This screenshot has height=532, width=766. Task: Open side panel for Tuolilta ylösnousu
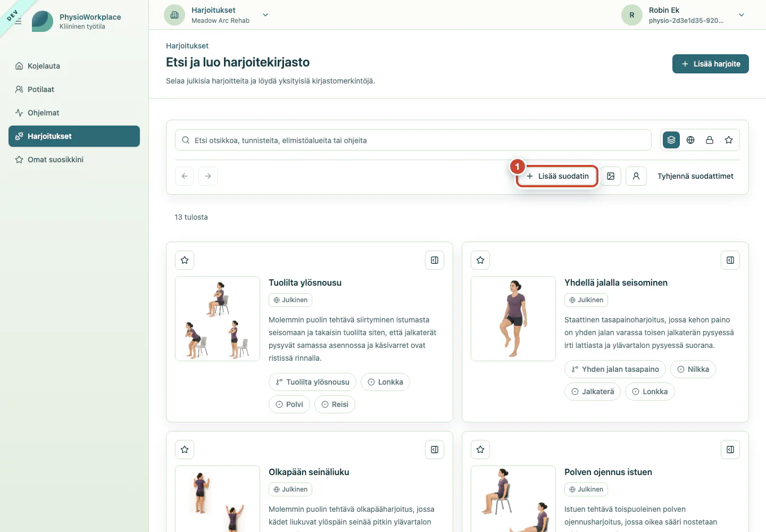[x=435, y=260]
